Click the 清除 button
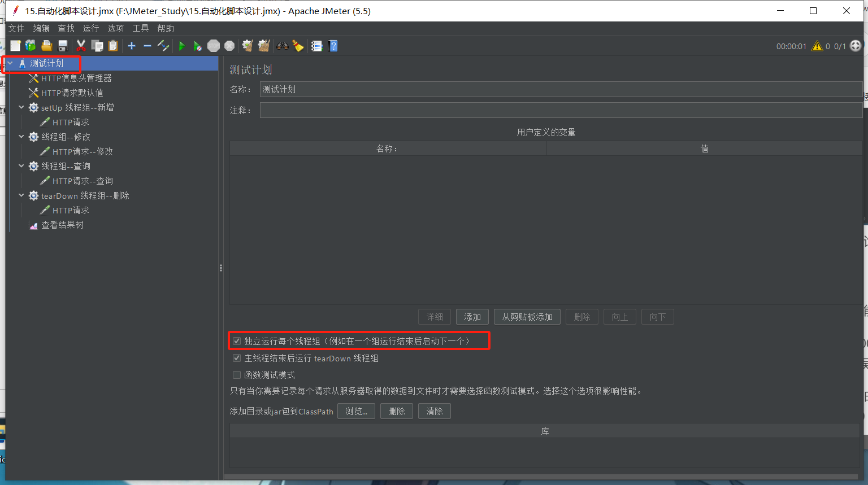 pyautogui.click(x=435, y=411)
